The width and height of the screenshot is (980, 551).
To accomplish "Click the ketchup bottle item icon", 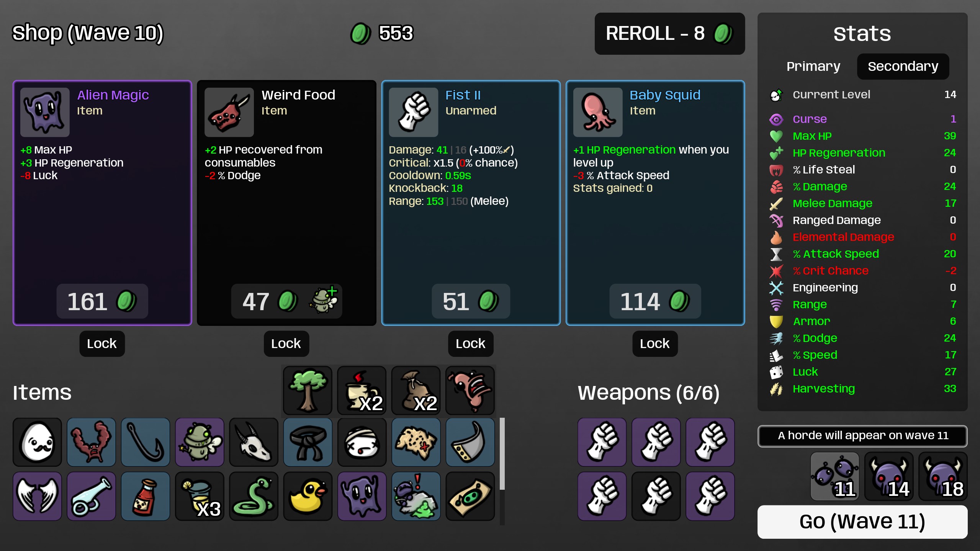I will (x=145, y=496).
